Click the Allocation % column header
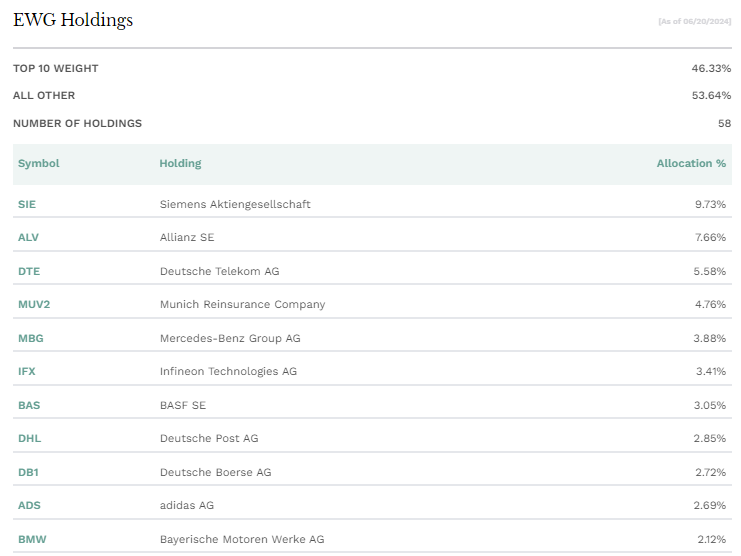Screen dimensions: 741x556 pyautogui.click(x=691, y=163)
